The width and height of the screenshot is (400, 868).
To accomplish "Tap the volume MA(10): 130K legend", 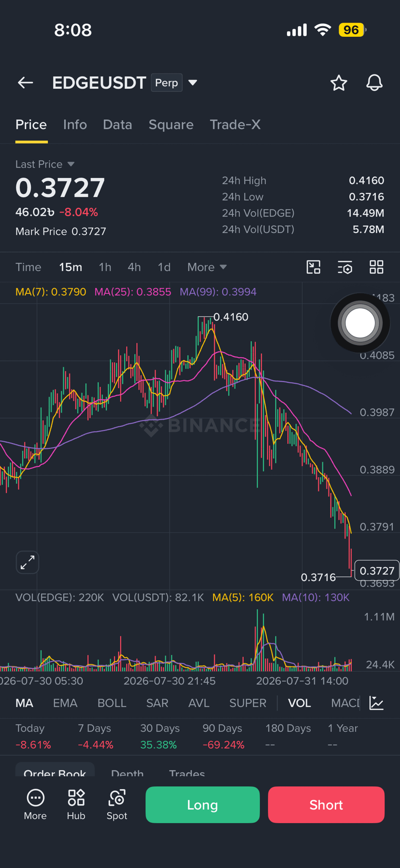I will point(316,597).
